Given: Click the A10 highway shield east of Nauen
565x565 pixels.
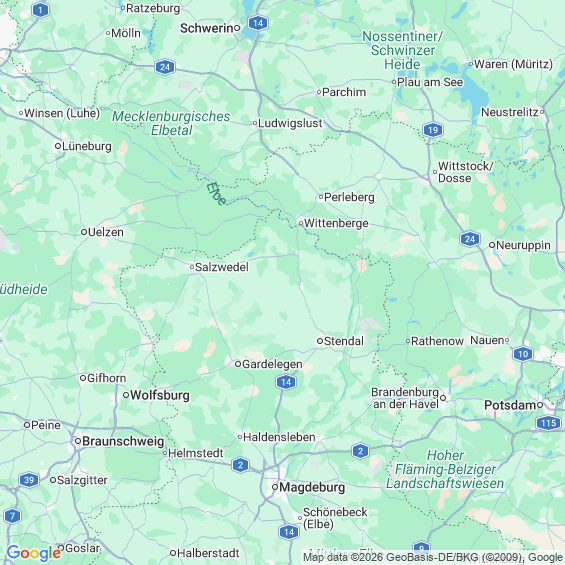Looking at the screenshot, I should click(x=523, y=354).
